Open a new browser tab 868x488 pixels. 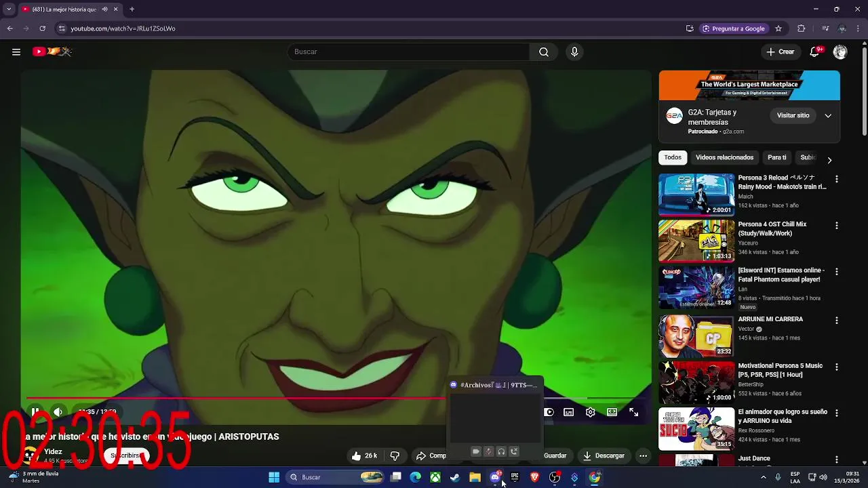pos(132,9)
